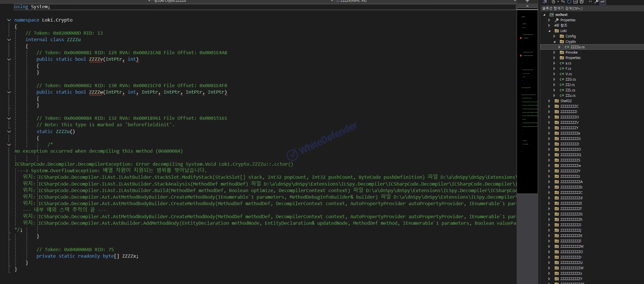Click the code minimap scrollbar preview

click(x=527, y=85)
